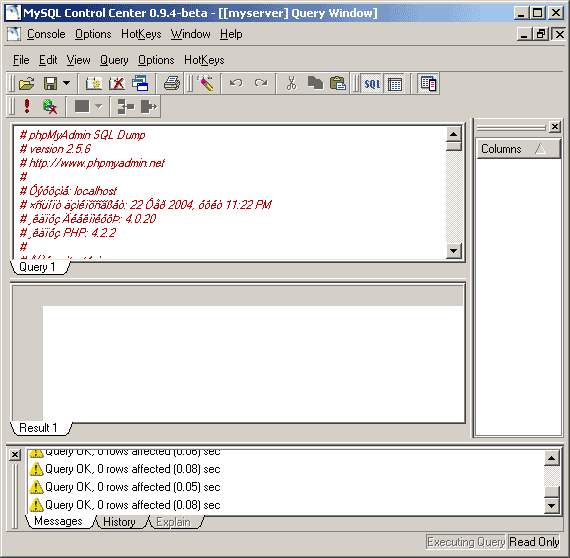Click the Open file folder icon

(x=27, y=84)
